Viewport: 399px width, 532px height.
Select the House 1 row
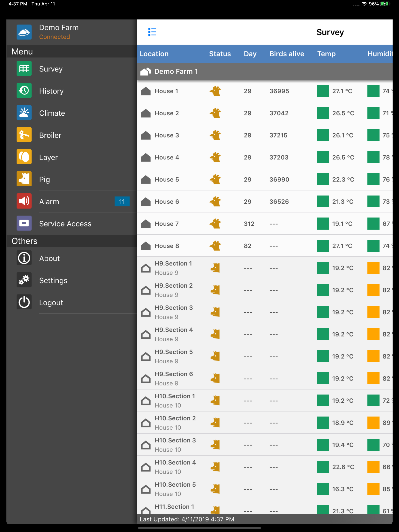(265, 91)
